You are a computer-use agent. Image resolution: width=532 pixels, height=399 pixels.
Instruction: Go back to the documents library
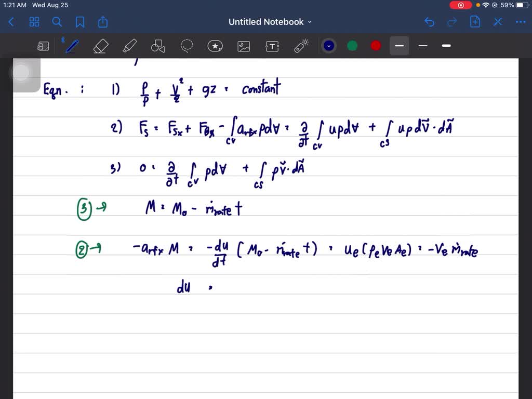[11, 22]
